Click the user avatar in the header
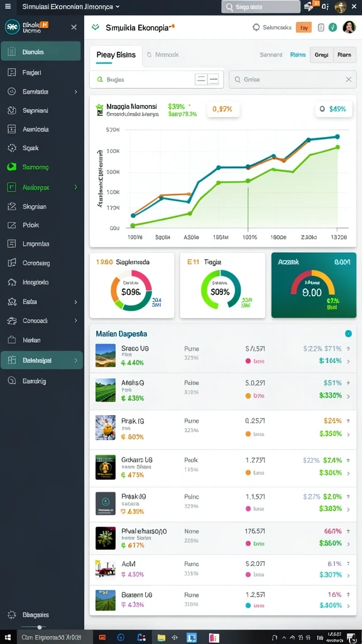 349,27
